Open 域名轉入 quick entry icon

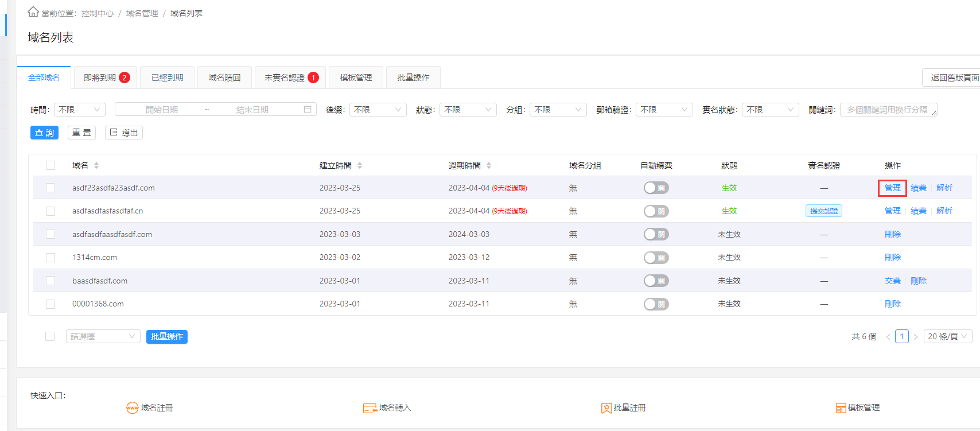[x=370, y=407]
